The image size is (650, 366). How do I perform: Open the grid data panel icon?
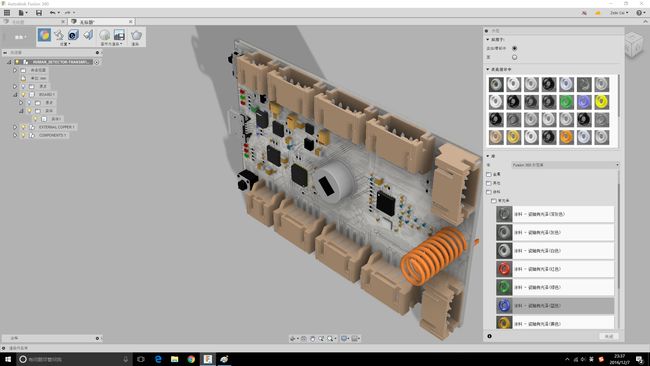(7, 13)
